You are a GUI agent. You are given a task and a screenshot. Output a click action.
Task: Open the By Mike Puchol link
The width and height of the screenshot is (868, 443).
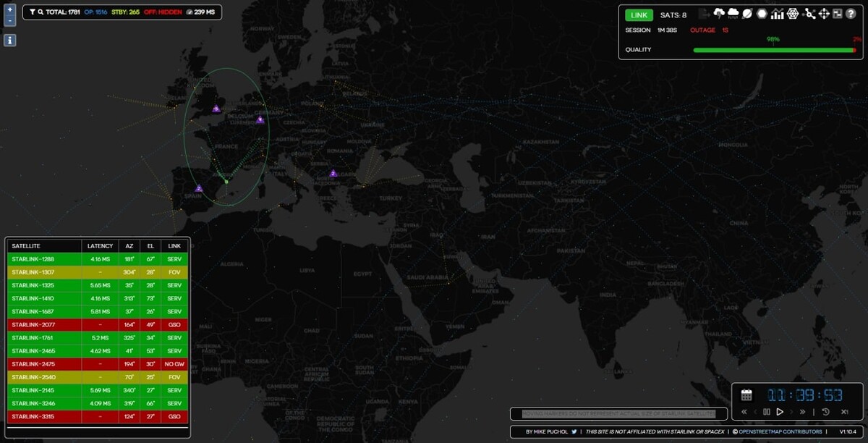tap(546, 431)
